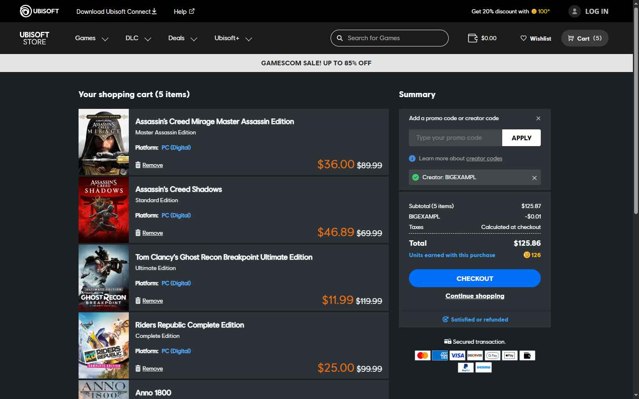Click the LOG IN text
This screenshot has width=639, height=399.
(x=597, y=11)
